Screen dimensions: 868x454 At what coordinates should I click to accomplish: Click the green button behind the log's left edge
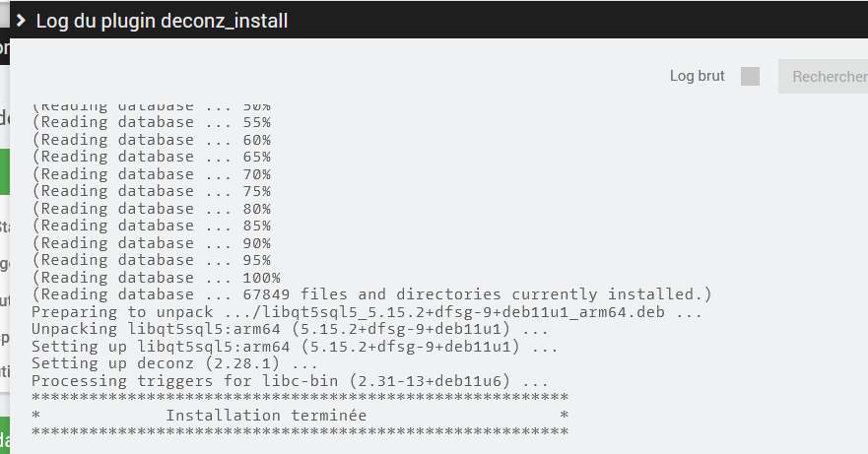(4, 171)
